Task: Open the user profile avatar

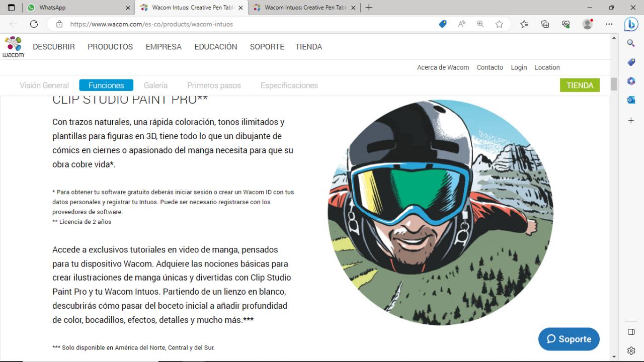Action: pos(587,24)
